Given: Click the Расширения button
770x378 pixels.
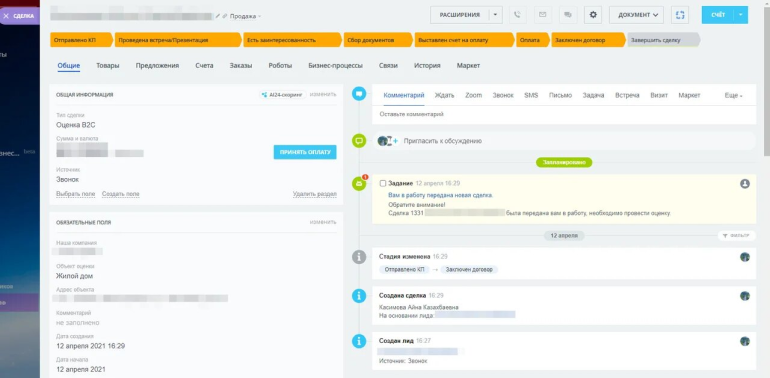Looking at the screenshot, I should pos(460,15).
